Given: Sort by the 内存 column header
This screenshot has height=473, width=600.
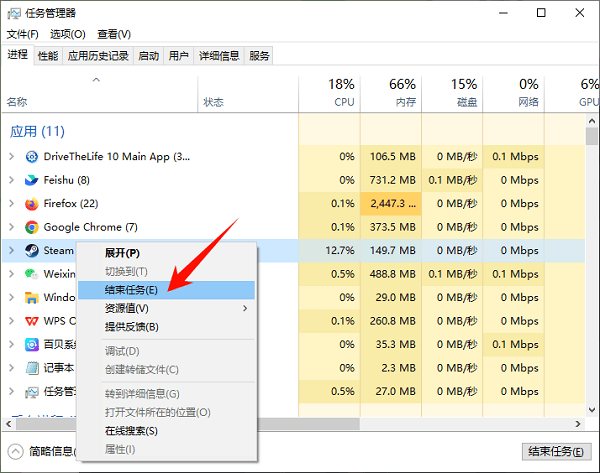Looking at the screenshot, I should tap(394, 92).
